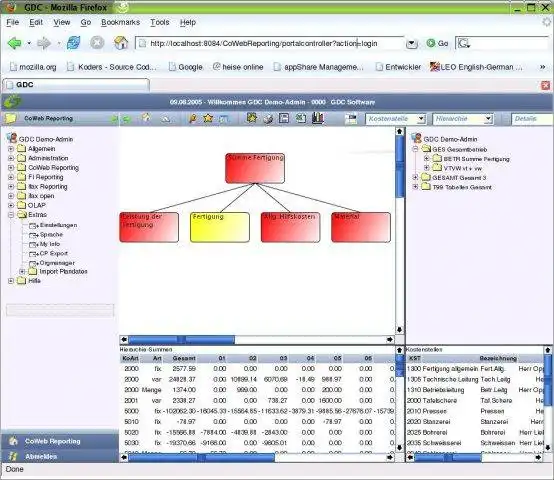Expand T99 Tabellen Gesamt node
This screenshot has width=554, height=480.
416,187
